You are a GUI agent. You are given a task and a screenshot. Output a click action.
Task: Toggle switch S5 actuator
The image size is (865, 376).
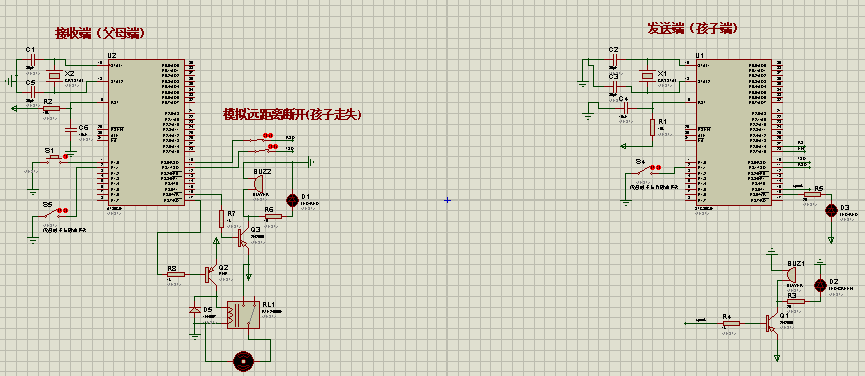[x=54, y=212]
